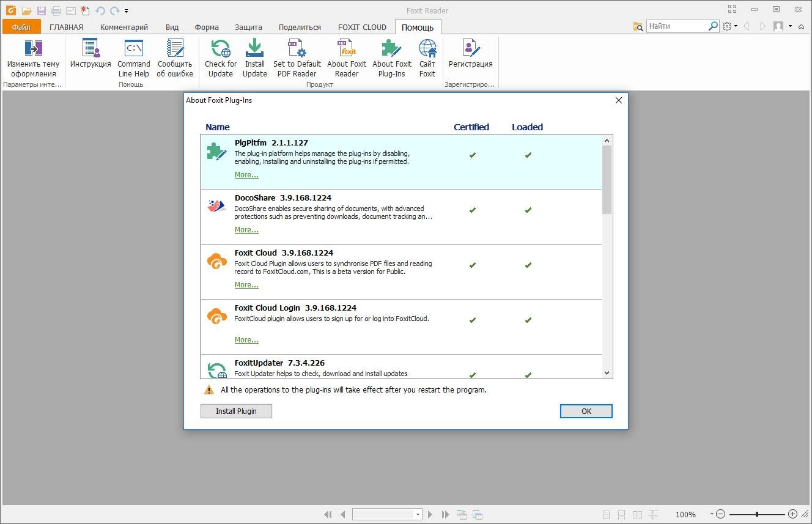This screenshot has width=812, height=524.
Task: Click More... link under DocoShare
Action: (246, 230)
